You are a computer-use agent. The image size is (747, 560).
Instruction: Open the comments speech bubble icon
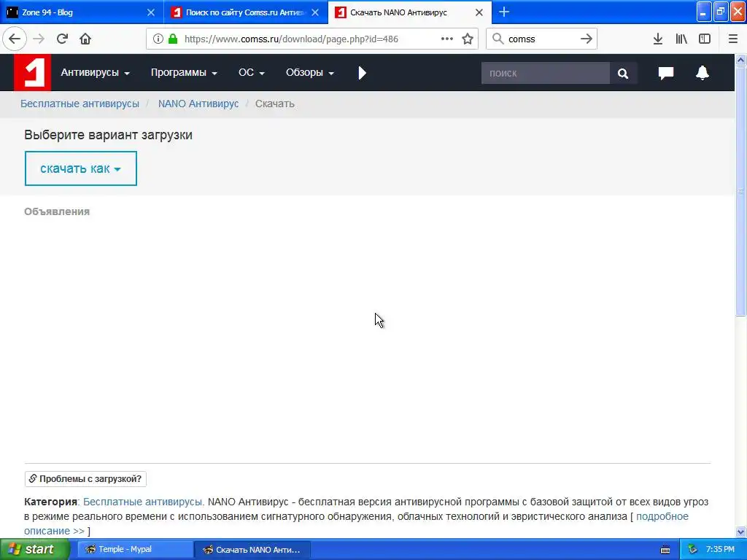(665, 73)
